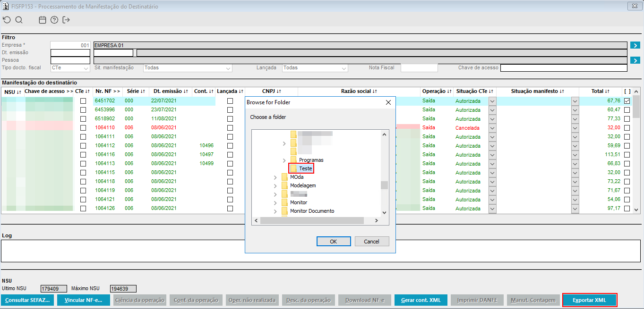
Task: Select the Teste folder
Action: 305,168
